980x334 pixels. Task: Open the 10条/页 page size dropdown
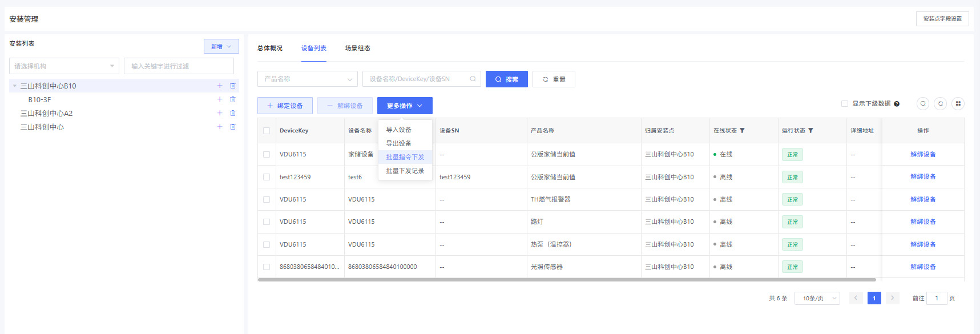(817, 298)
